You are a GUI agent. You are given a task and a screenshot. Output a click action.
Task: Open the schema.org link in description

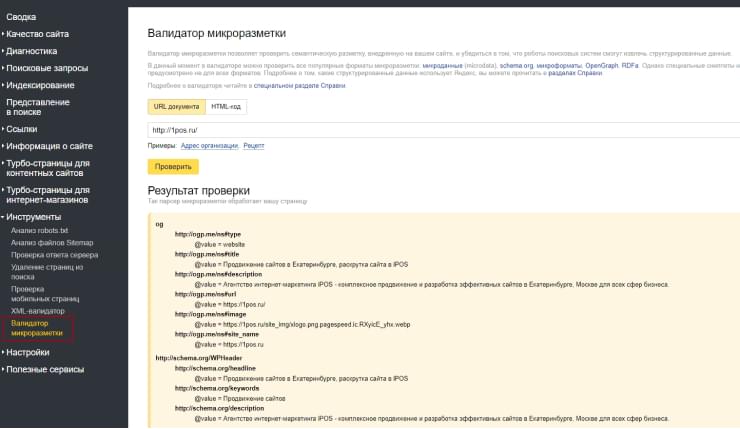(x=515, y=65)
